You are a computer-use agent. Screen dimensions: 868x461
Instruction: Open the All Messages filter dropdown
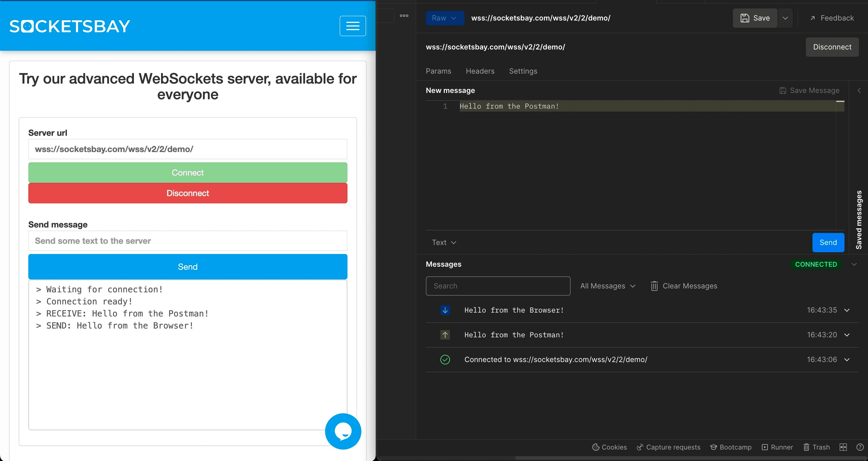tap(607, 286)
